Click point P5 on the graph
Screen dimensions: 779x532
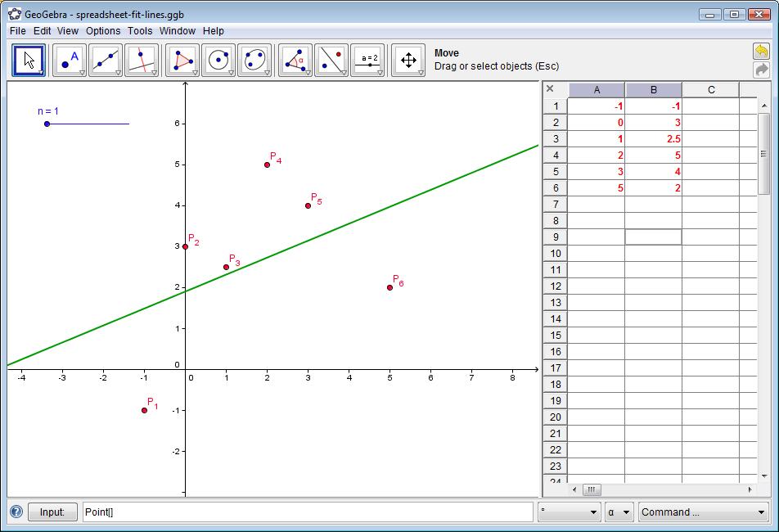tap(308, 205)
